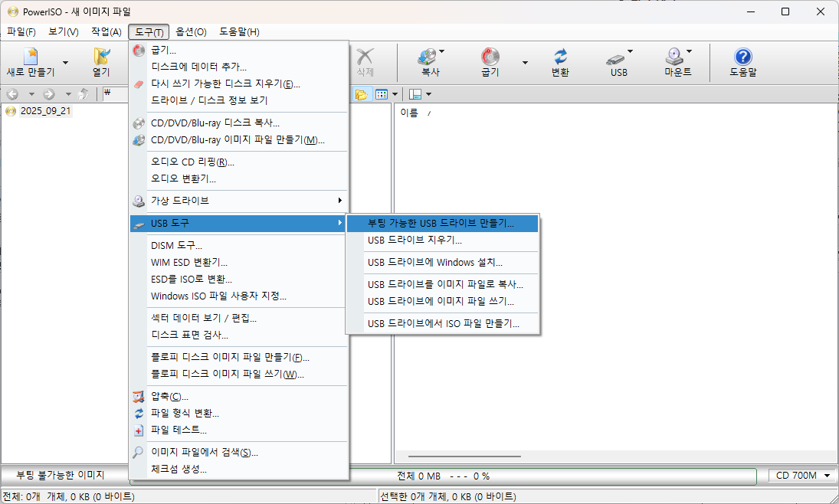Select 오디오 변환기...

pos(238,178)
